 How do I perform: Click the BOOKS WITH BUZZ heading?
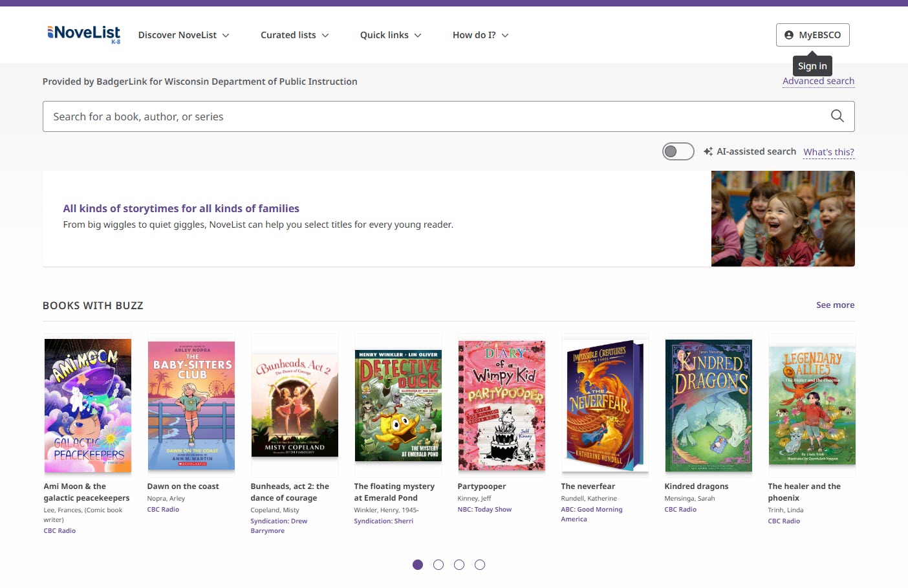pyautogui.click(x=93, y=305)
